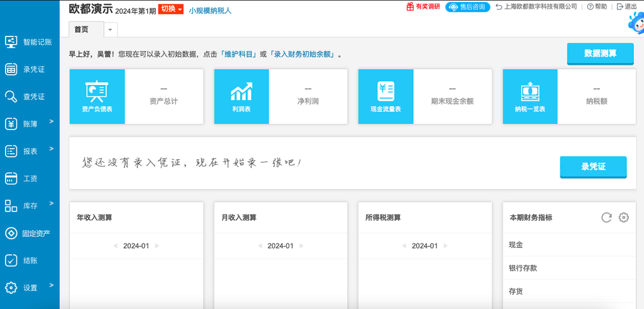Click 上海欧都数字科技有限公司 company name
The image size is (644, 309).
click(x=540, y=6)
